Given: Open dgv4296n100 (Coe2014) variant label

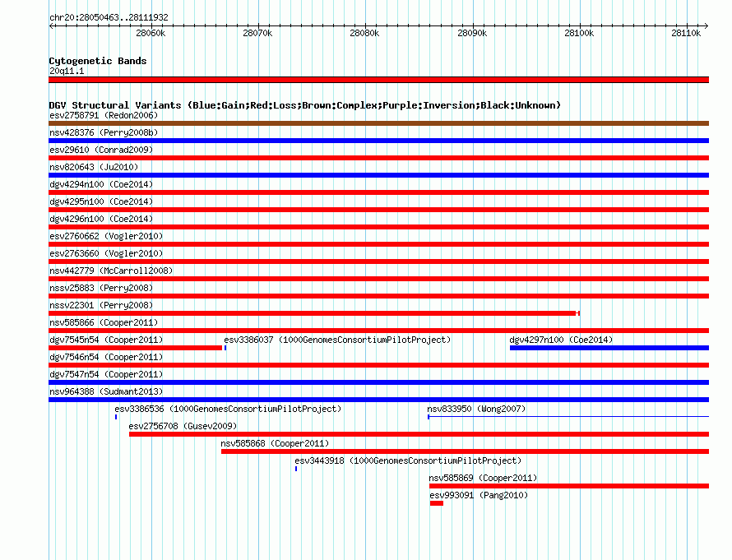Looking at the screenshot, I should pyautogui.click(x=101, y=219).
